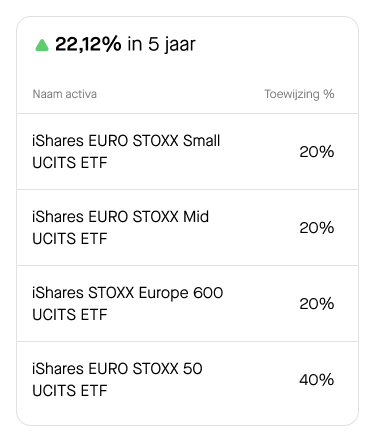The height and width of the screenshot is (442, 375).
Task: Click the 20% allocation for EURO STOXX Small
Action: click(317, 152)
